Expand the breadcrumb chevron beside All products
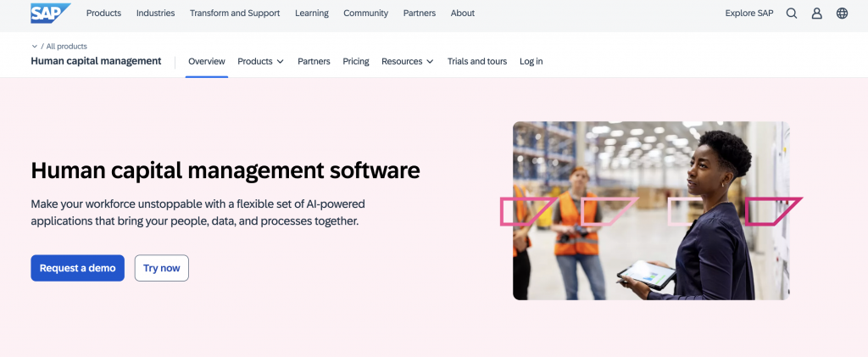This screenshot has width=868, height=357. coord(34,47)
